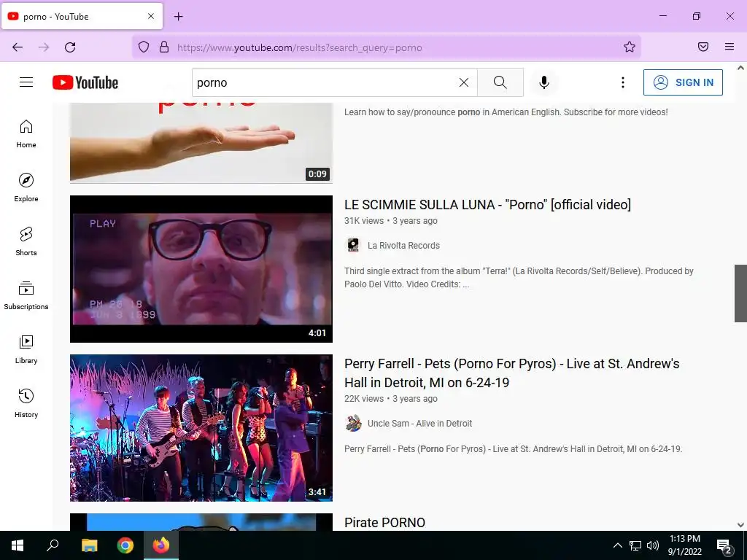
Task: Click Uncle Sam channel avatar
Action: pyautogui.click(x=353, y=424)
